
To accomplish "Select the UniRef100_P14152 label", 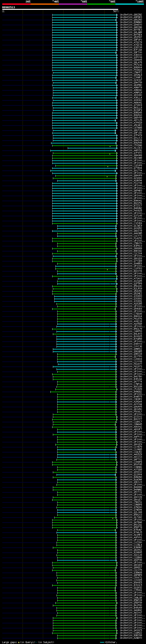I will (x=131, y=239).
